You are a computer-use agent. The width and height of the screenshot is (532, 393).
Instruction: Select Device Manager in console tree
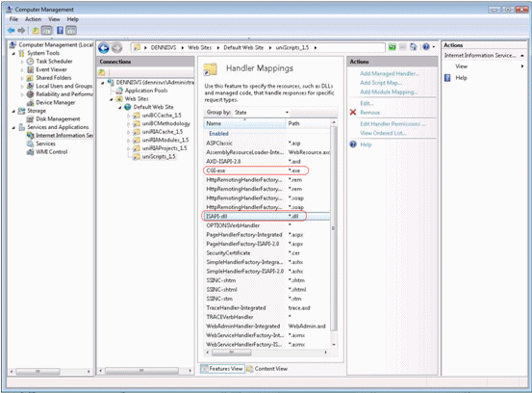[x=55, y=102]
